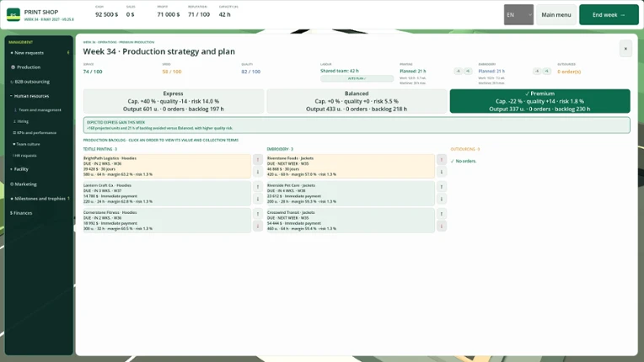
Task: Click the Speed 58 / 100 score
Action: tap(172, 72)
